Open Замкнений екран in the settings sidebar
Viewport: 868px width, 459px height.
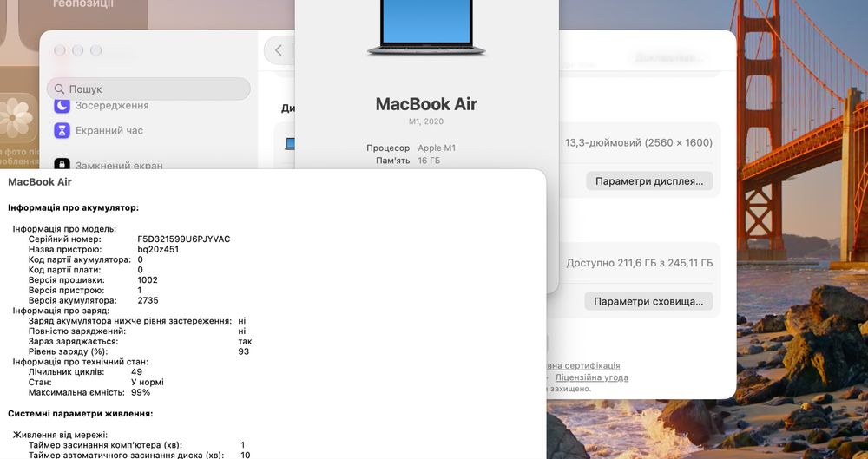[x=119, y=165]
